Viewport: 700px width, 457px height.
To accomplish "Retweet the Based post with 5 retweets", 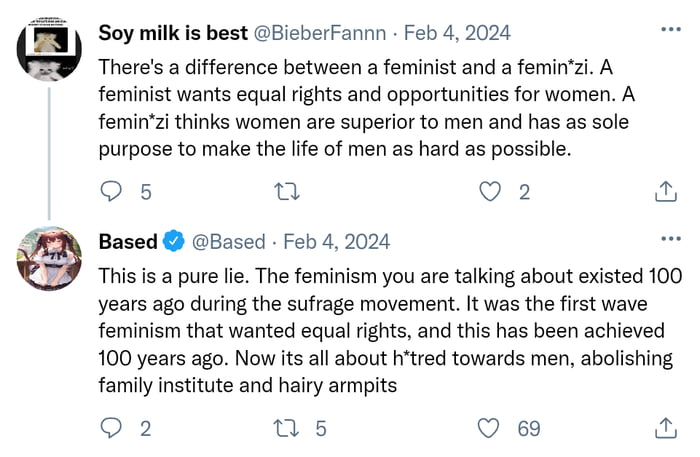I will pos(286,428).
